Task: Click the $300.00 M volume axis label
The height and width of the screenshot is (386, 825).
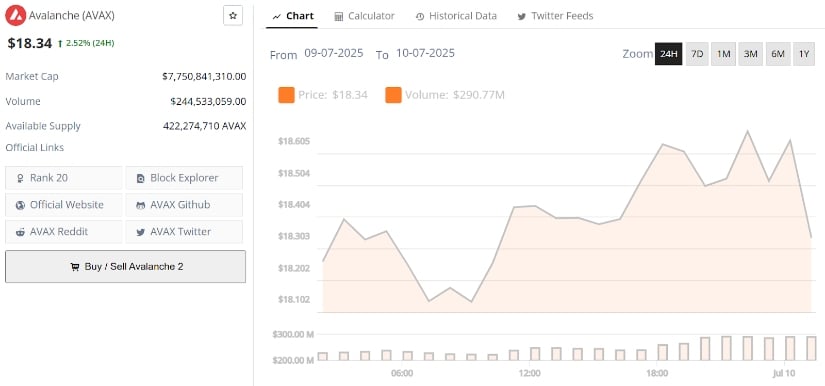Action: coord(293,334)
